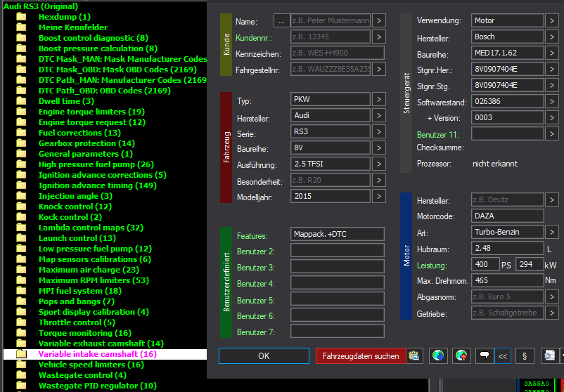Click the Hubraum field showing 2.48
This screenshot has height=392, width=564.
508,248
